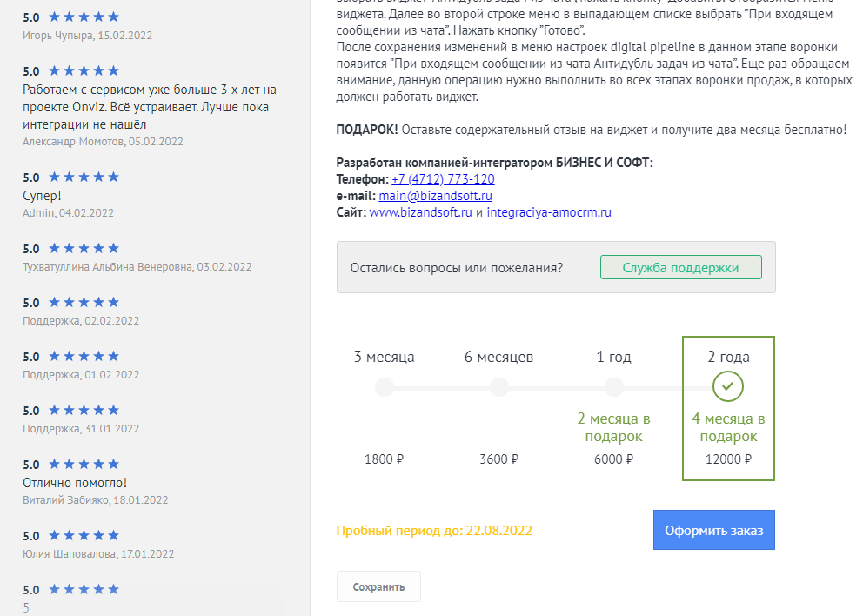Click star rating of Поддержка 01.02.2022 review
This screenshot has width=863, height=616.
point(84,356)
